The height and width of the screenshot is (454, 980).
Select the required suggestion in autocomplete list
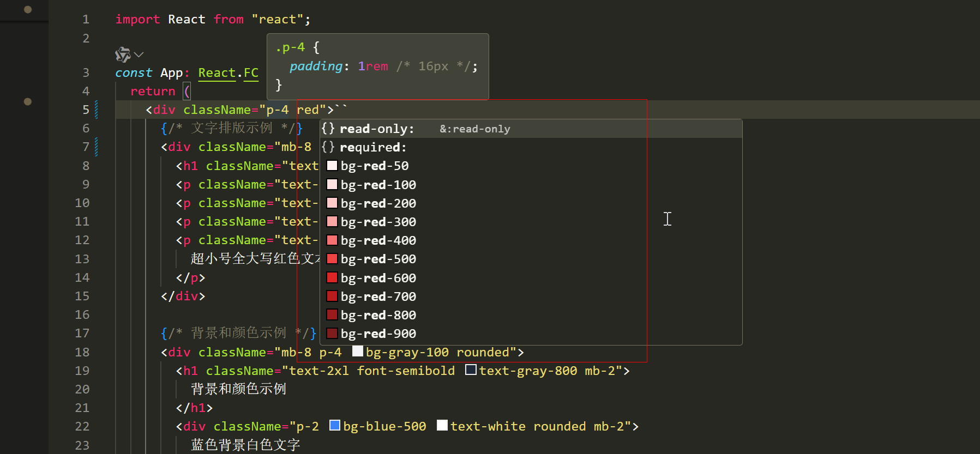click(531, 147)
